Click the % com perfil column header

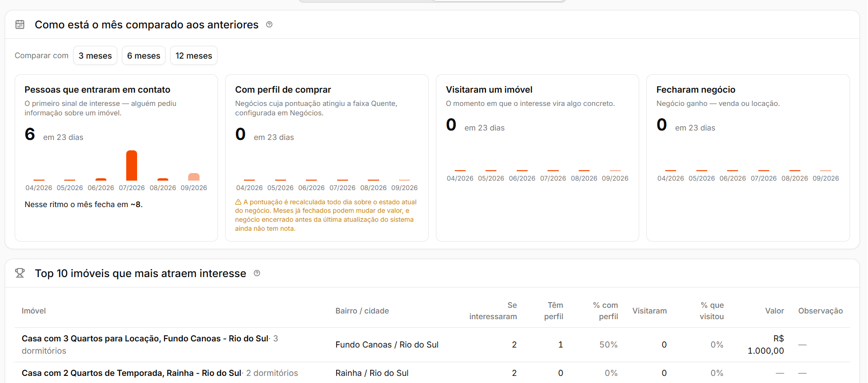click(x=606, y=311)
